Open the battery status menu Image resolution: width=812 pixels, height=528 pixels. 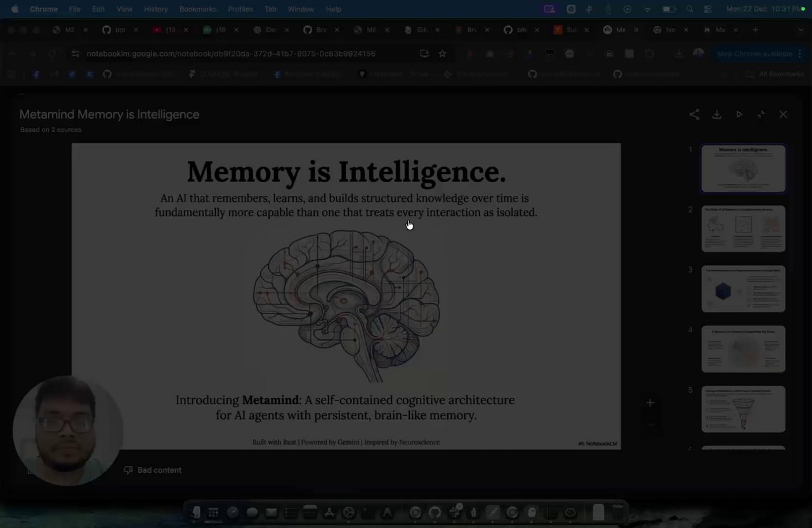tap(669, 9)
